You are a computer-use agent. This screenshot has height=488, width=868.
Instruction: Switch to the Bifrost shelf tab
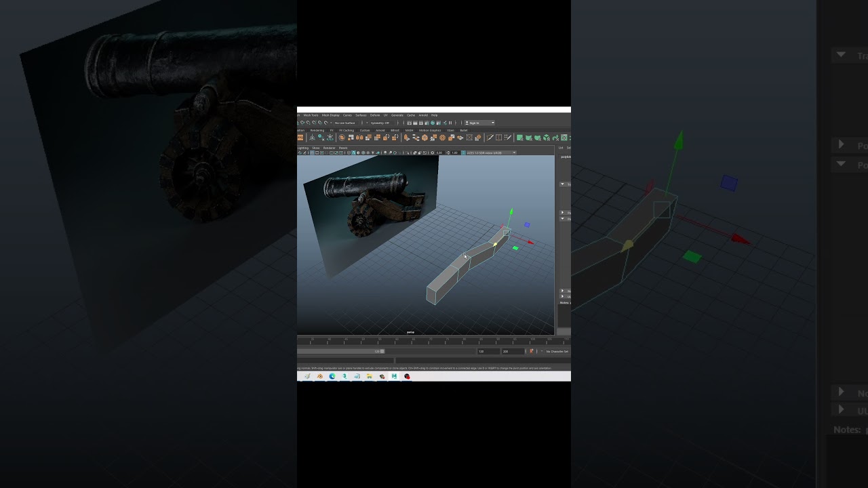[395, 130]
